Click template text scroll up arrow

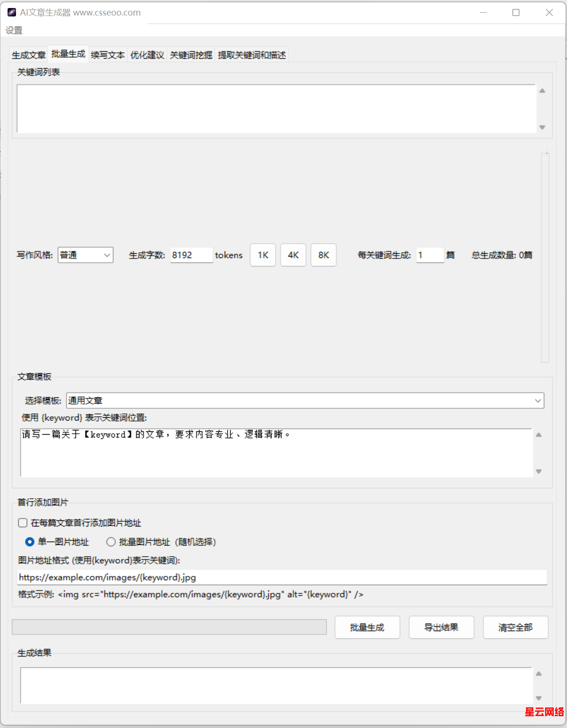pyautogui.click(x=539, y=435)
